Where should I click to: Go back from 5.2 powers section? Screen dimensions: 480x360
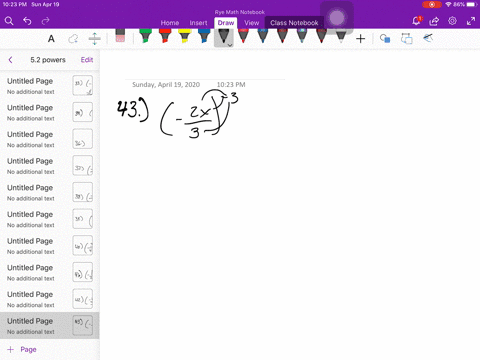coord(10,60)
